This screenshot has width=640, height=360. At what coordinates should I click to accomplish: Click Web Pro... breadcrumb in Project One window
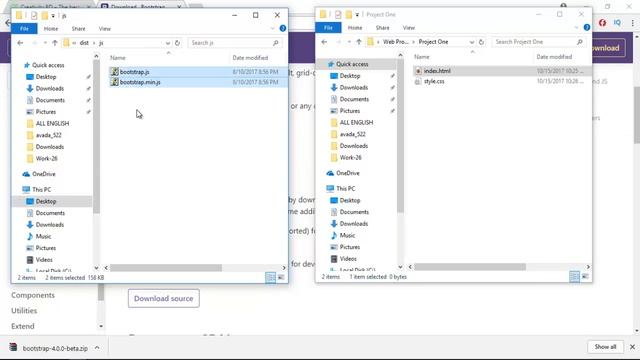(396, 42)
